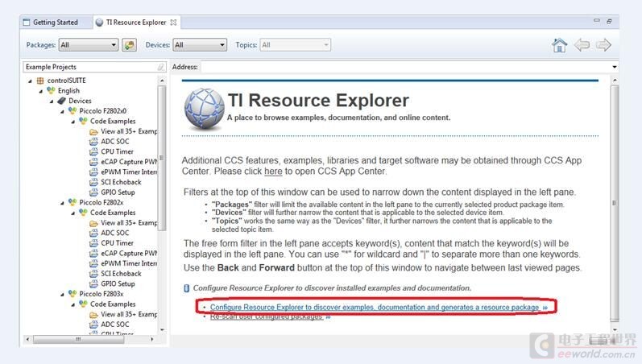This screenshot has height=364, width=642.
Task: Click the Home icon in Resource Explorer toolbar
Action: [559, 44]
